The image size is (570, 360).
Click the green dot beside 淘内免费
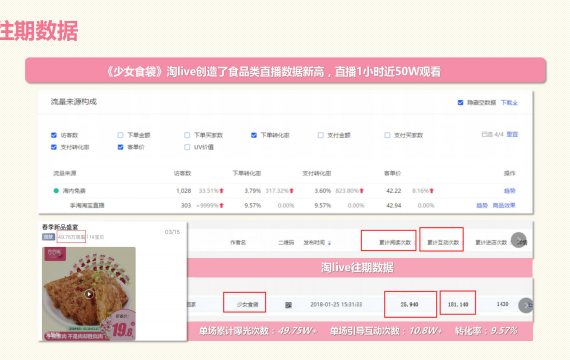[x=56, y=191]
